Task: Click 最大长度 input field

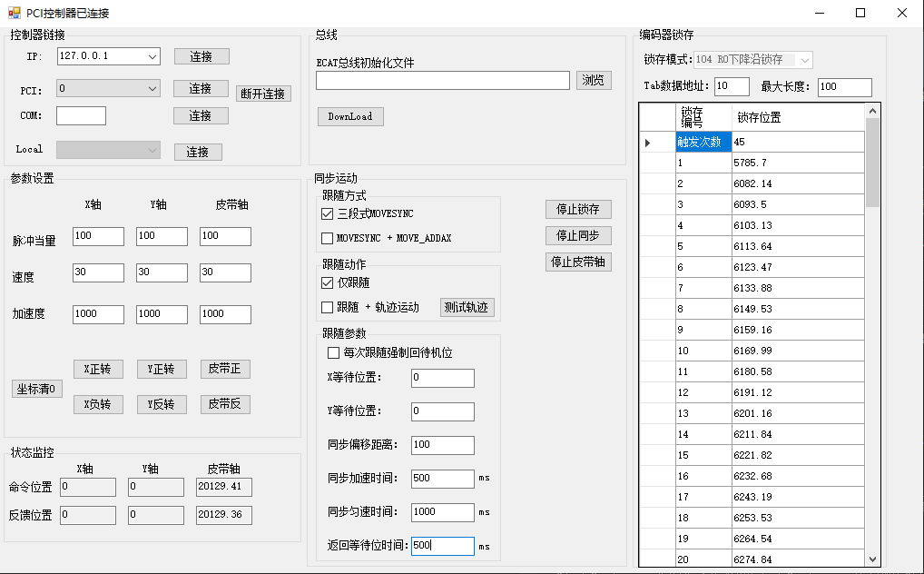Action: [x=845, y=87]
